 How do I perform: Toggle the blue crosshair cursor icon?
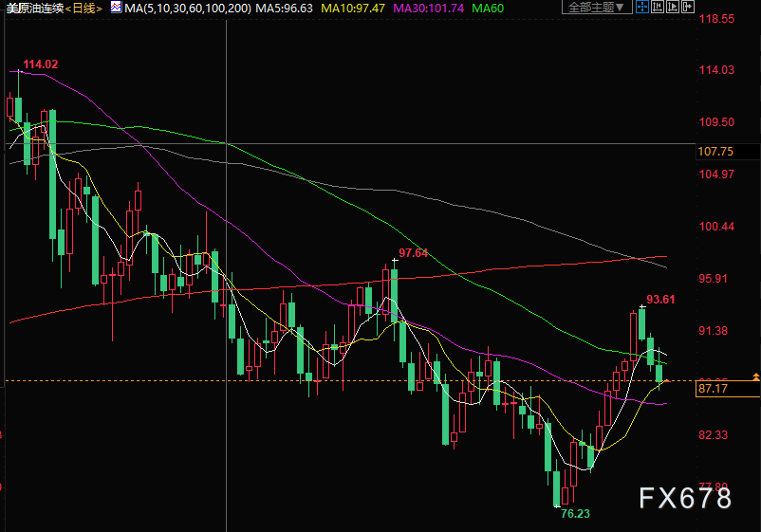pos(642,7)
